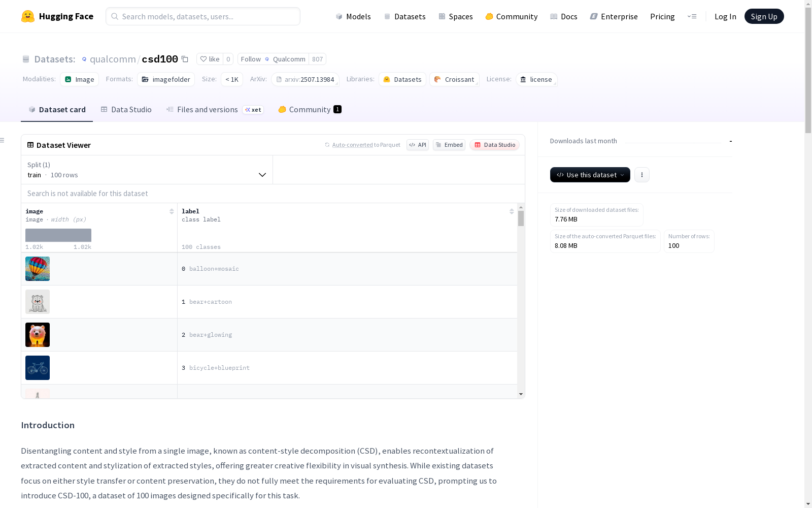Switch to the Dataset card tab

pos(57,110)
